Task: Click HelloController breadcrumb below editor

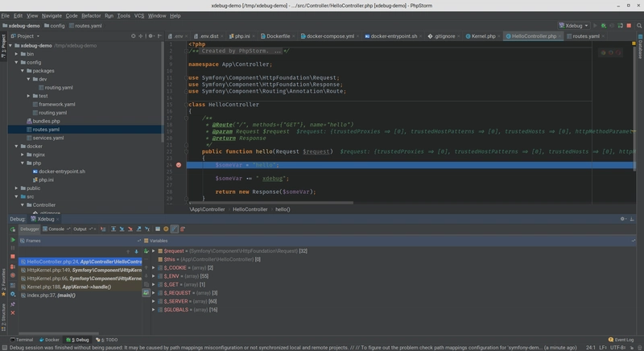Action: pyautogui.click(x=250, y=209)
